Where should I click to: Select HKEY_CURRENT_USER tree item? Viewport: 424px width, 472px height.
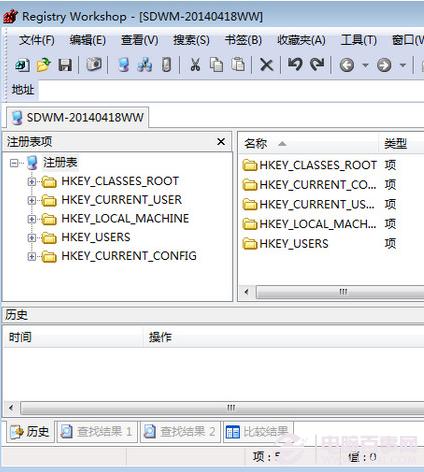pos(122,200)
